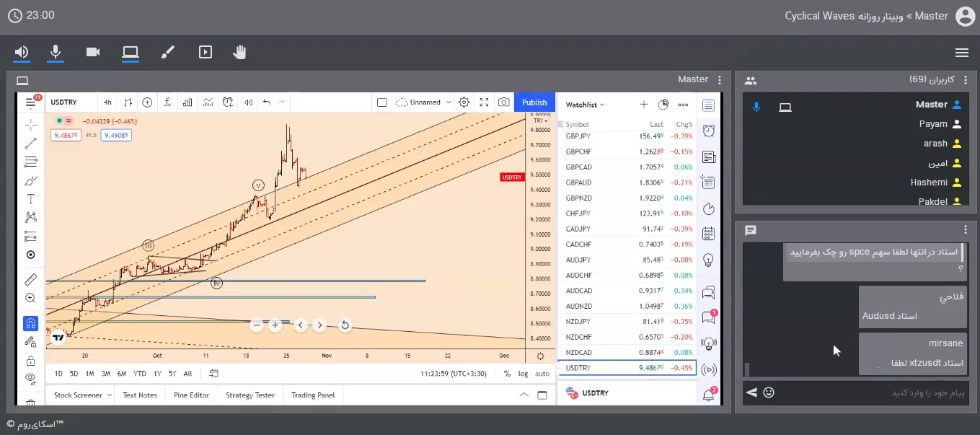The width and height of the screenshot is (980, 435).
Task: Expand the Watchlist dropdown
Action: (x=585, y=105)
